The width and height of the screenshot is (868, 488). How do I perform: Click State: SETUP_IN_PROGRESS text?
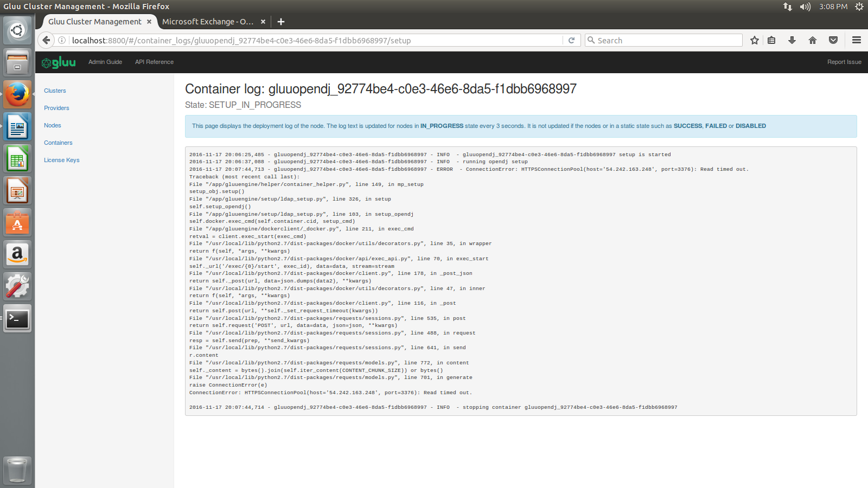(243, 105)
